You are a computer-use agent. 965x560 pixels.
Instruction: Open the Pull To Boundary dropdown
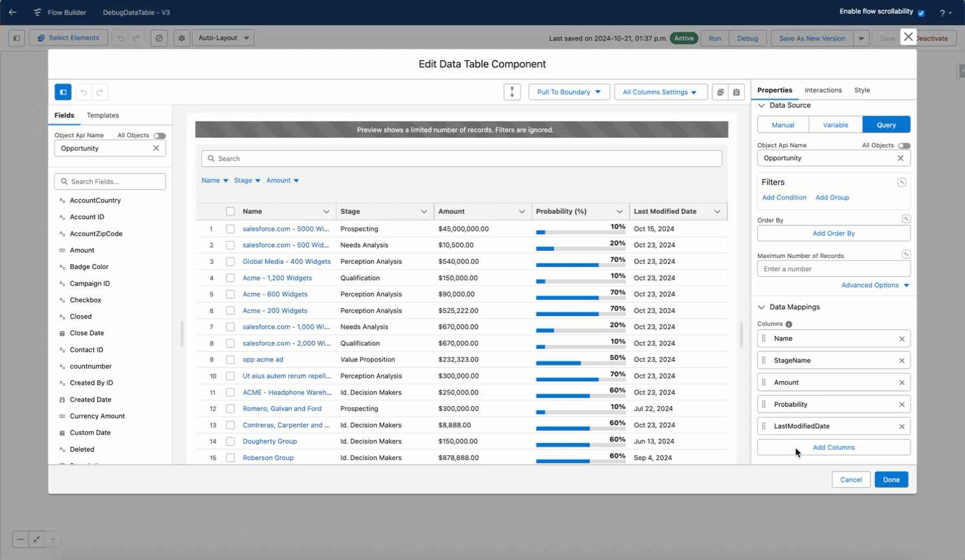(x=569, y=92)
